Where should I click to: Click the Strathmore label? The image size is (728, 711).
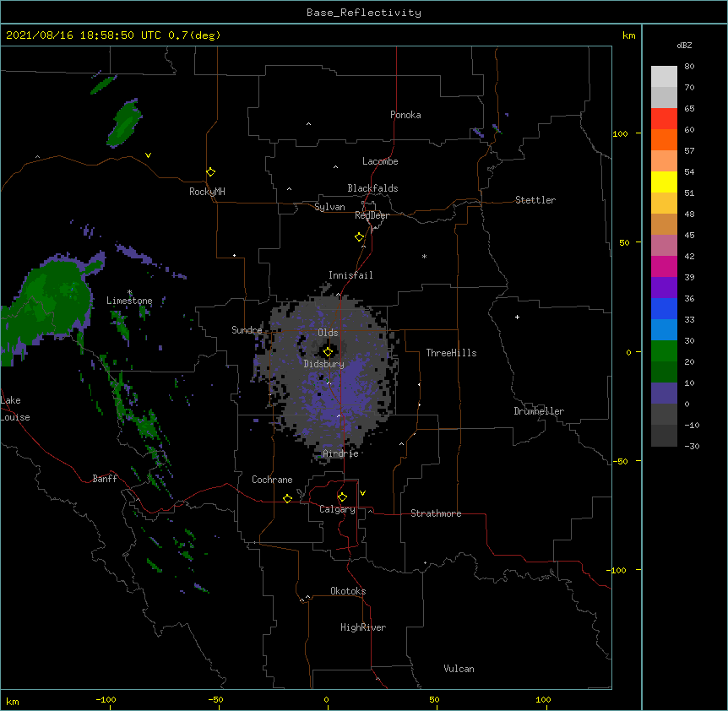click(436, 513)
